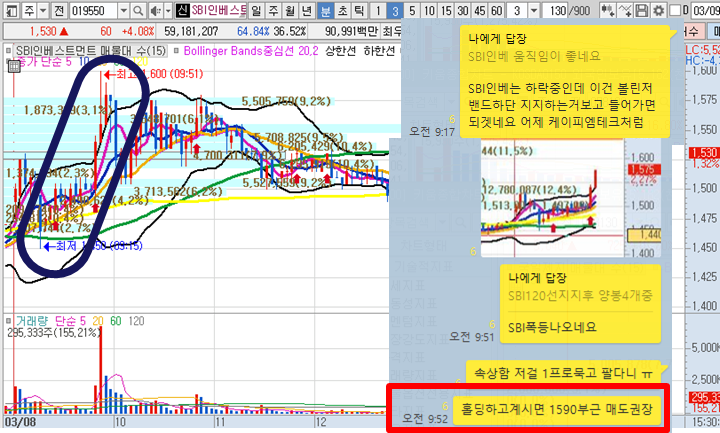720x433 pixels.
Task: Click the magnifier stock search icon
Action: pos(138,10)
